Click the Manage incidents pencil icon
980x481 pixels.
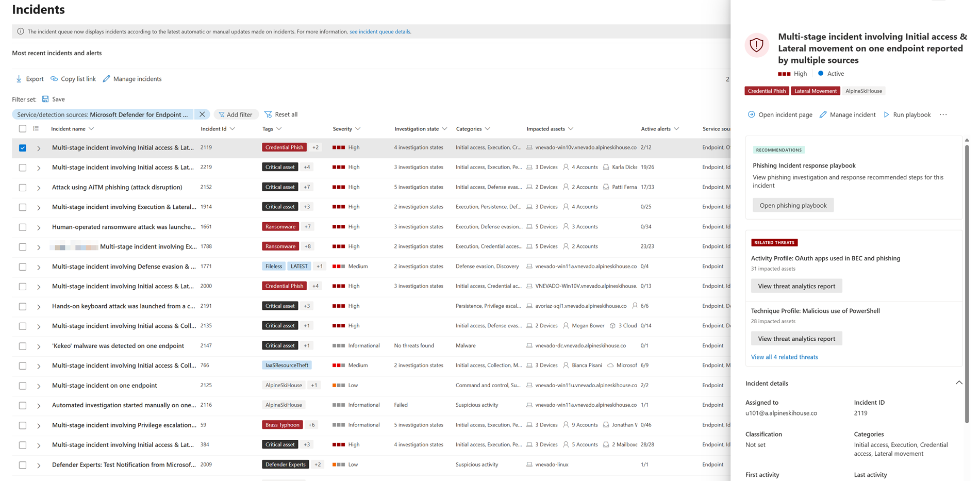[106, 79]
